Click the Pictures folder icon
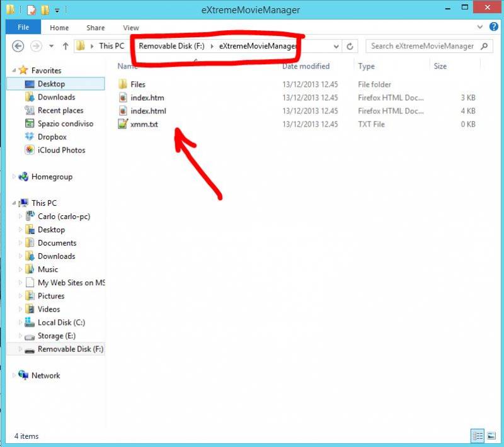504x447 pixels. point(30,296)
